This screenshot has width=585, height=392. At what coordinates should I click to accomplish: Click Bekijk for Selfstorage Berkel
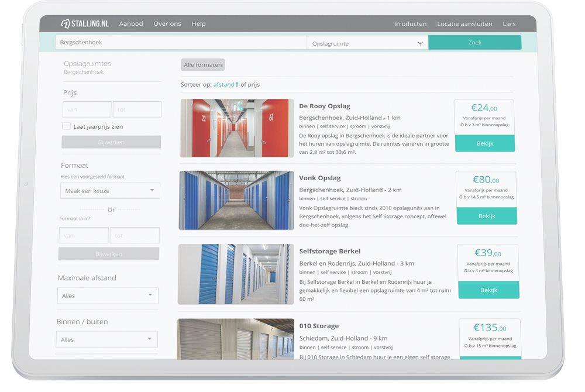click(x=488, y=290)
